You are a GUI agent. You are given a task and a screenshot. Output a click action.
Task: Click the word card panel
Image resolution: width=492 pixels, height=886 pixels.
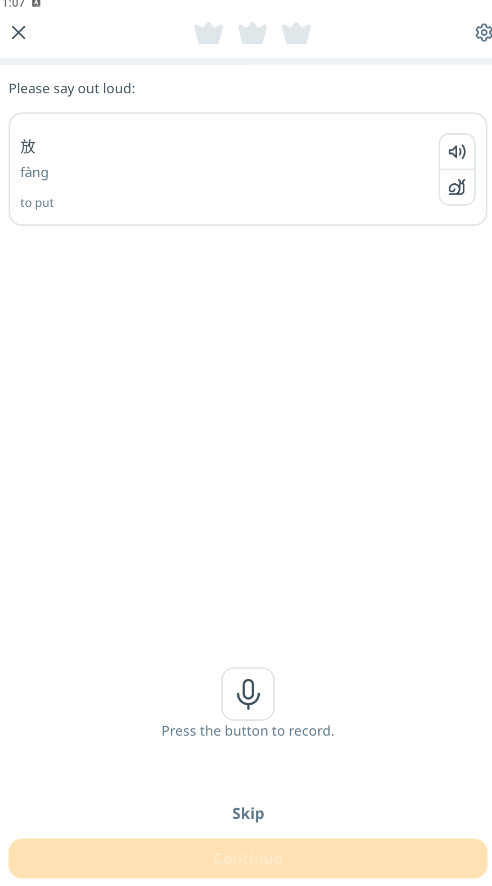pos(248,169)
